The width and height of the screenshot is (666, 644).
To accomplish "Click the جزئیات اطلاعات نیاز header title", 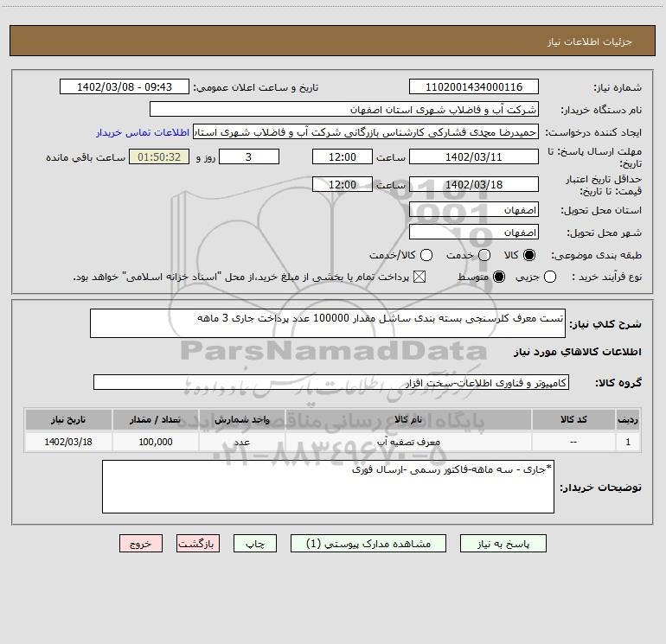I will [590, 41].
